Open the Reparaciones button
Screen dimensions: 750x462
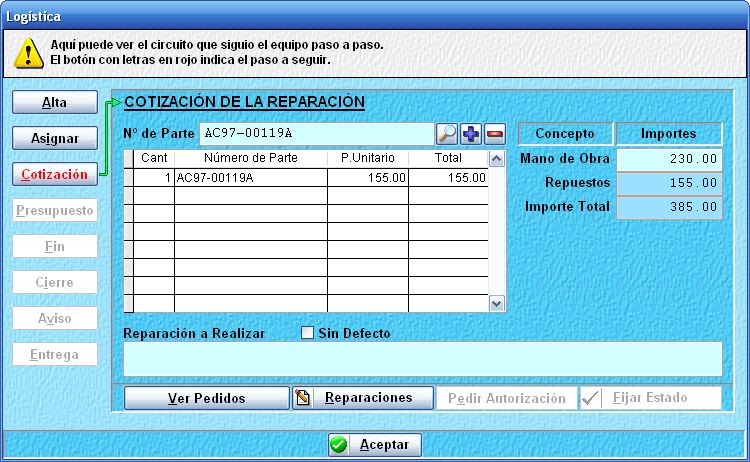pos(363,398)
